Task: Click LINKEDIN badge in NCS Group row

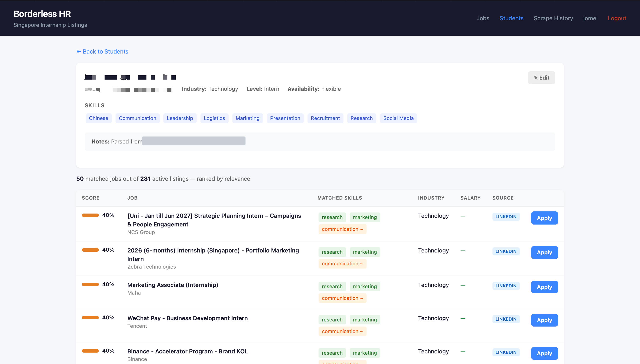Action: click(x=506, y=217)
